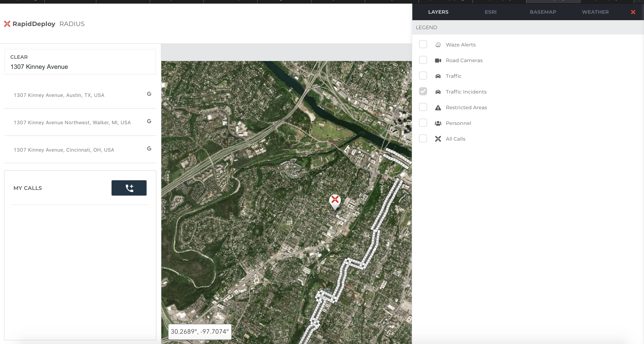The width and height of the screenshot is (644, 344).
Task: Click the Restricted Areas warning triangle icon
Action: pyautogui.click(x=438, y=108)
